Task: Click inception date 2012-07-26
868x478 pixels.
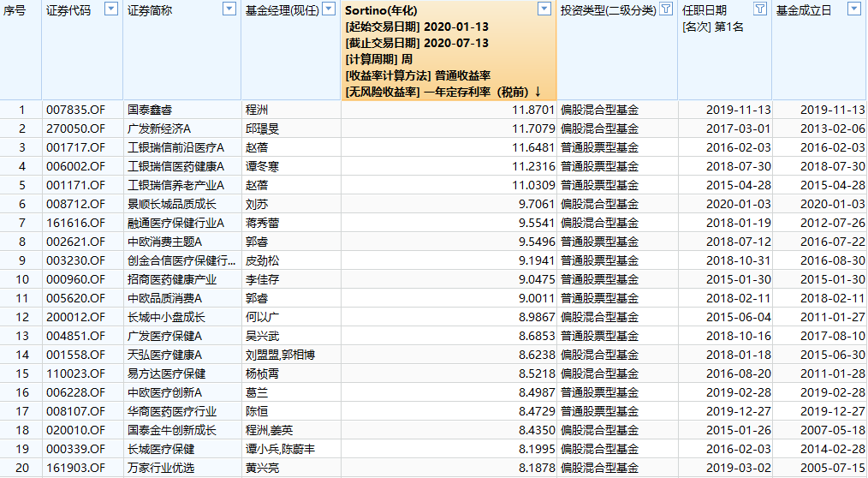Action: pyautogui.click(x=832, y=223)
